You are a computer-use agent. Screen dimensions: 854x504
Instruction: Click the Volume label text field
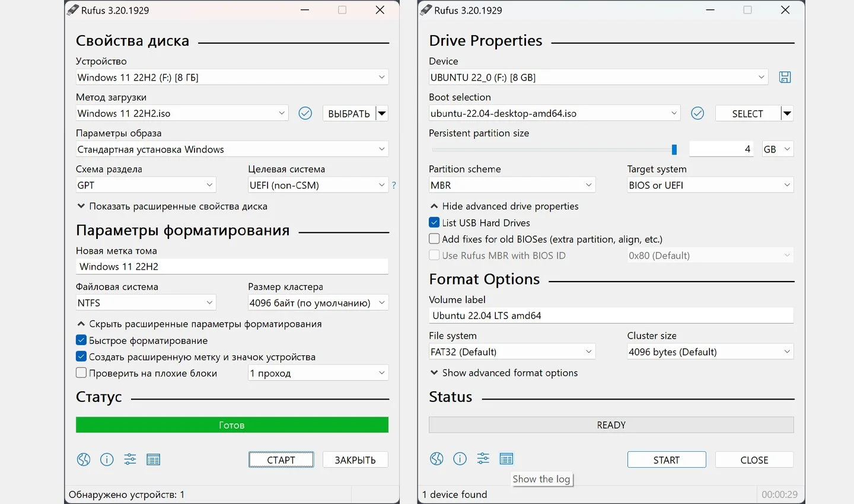(x=611, y=315)
